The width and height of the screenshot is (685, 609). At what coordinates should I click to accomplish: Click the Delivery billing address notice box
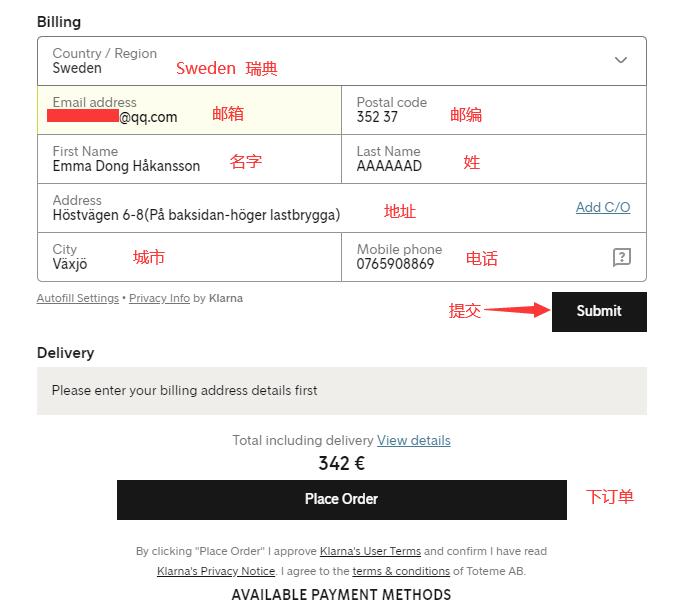342,390
